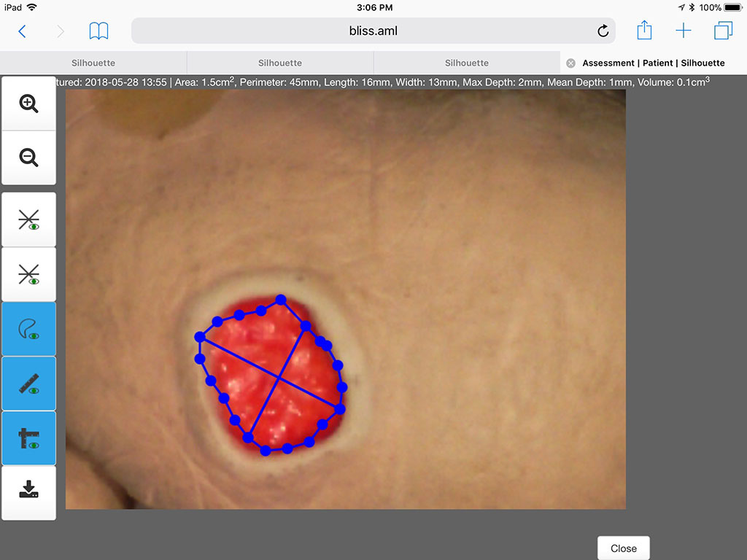The width and height of the screenshot is (747, 560).
Task: Click the Close button
Action: coord(624,548)
